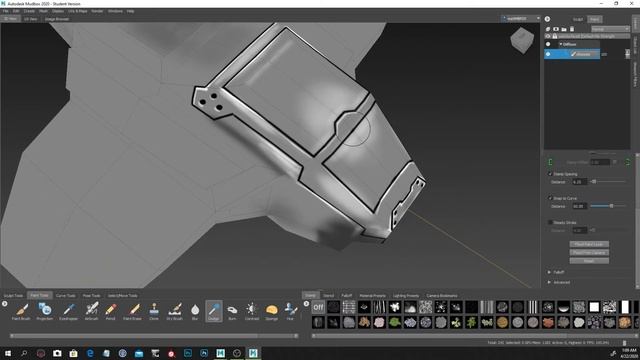Open Microsoft Store from taskbar
The height and width of the screenshot is (360, 640).
73,353
